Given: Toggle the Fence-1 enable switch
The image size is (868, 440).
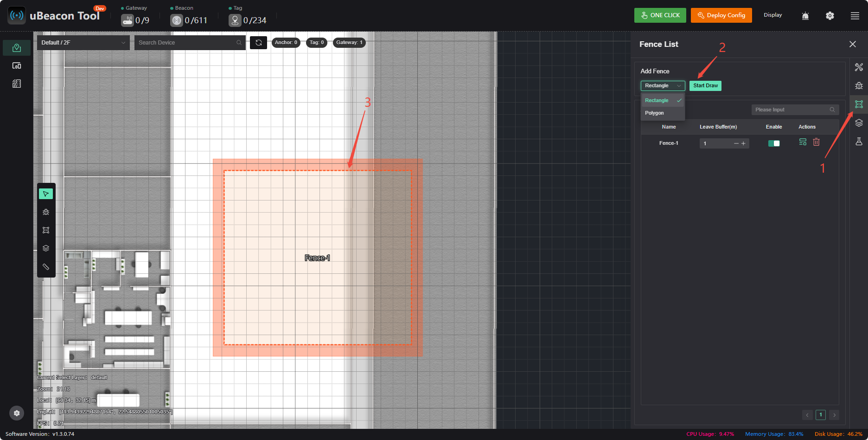Looking at the screenshot, I should pos(774,143).
